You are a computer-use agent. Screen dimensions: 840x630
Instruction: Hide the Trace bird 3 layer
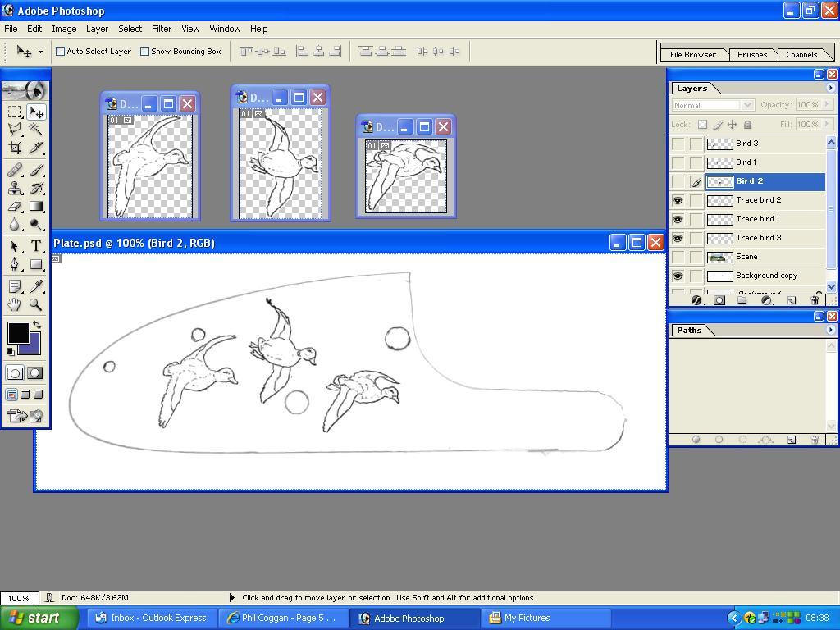click(678, 238)
